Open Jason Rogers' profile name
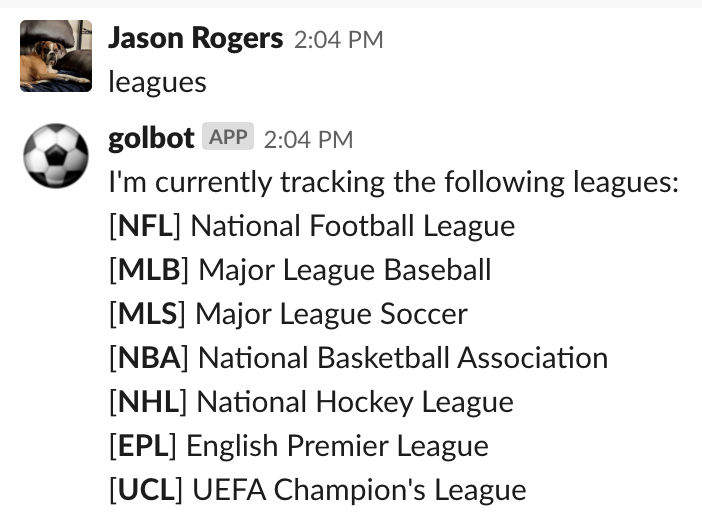702x528 pixels. point(196,38)
